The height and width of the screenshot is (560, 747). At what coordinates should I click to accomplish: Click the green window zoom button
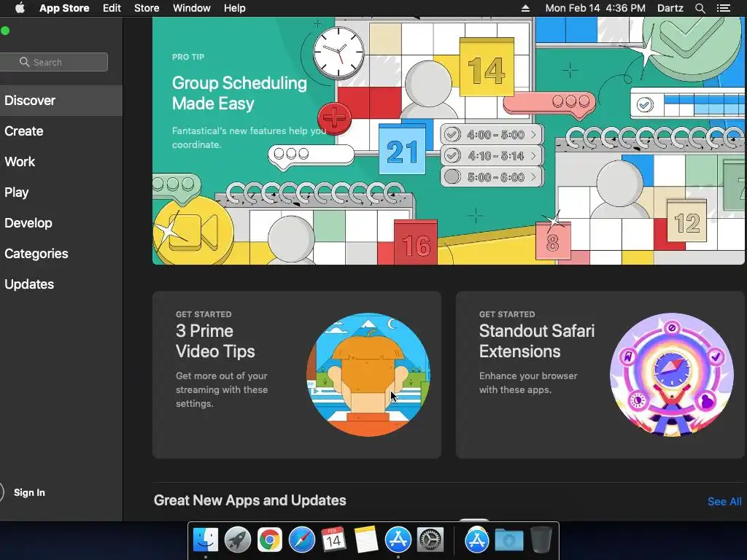(x=5, y=31)
